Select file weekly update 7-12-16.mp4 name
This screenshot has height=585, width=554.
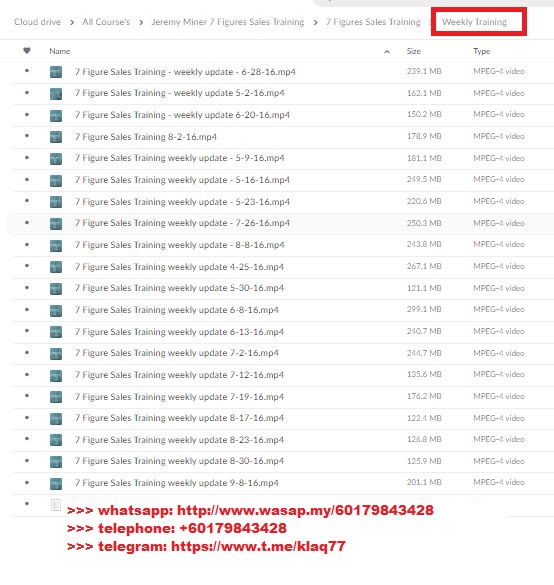pos(179,375)
